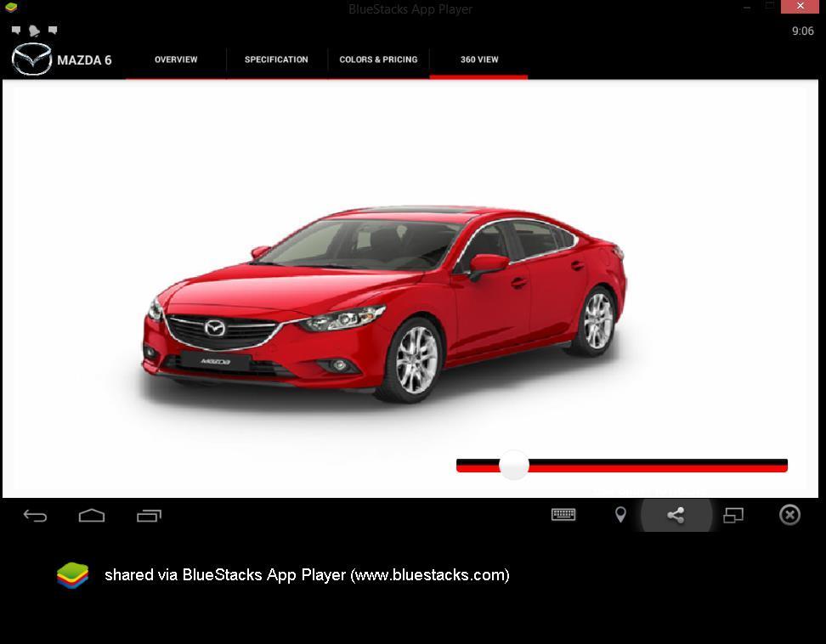Click the BlueStacks logo beside shared text
Image resolution: width=826 pixels, height=644 pixels.
[x=73, y=575]
